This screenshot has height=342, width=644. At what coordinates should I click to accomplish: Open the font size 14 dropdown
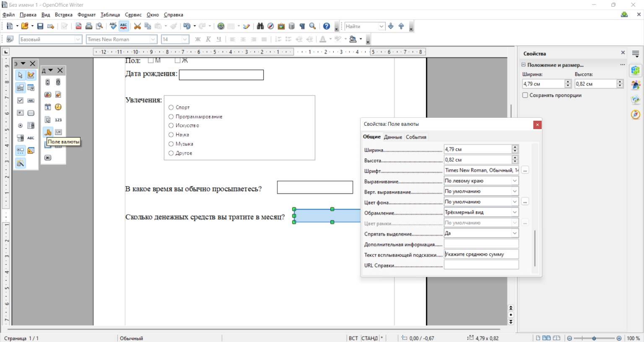tap(185, 39)
